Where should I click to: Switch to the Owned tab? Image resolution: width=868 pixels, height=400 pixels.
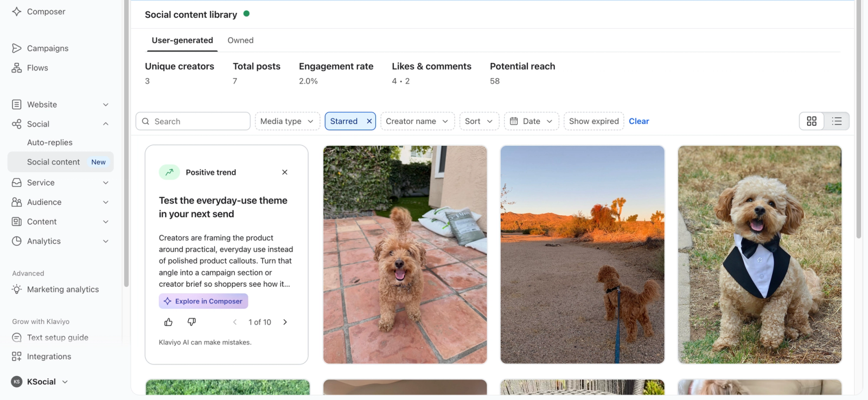click(x=240, y=40)
